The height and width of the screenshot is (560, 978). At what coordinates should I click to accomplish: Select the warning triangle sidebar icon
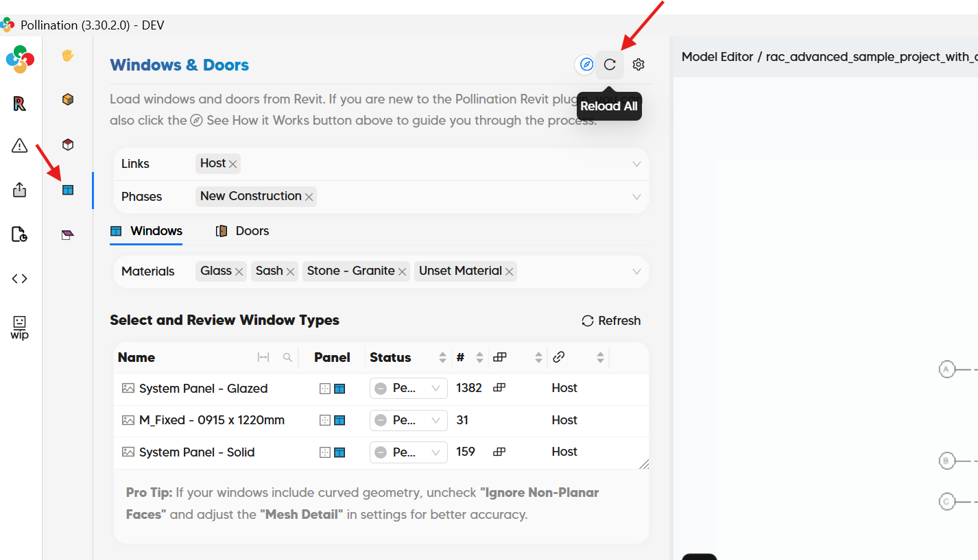click(19, 145)
